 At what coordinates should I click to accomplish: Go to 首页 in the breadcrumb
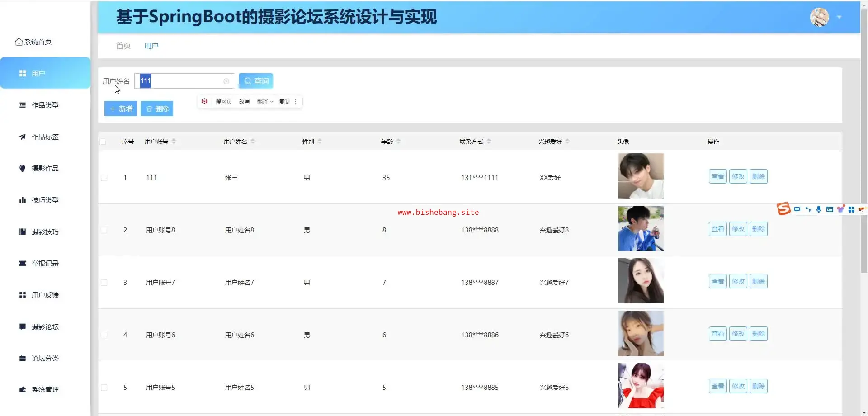[x=123, y=46]
